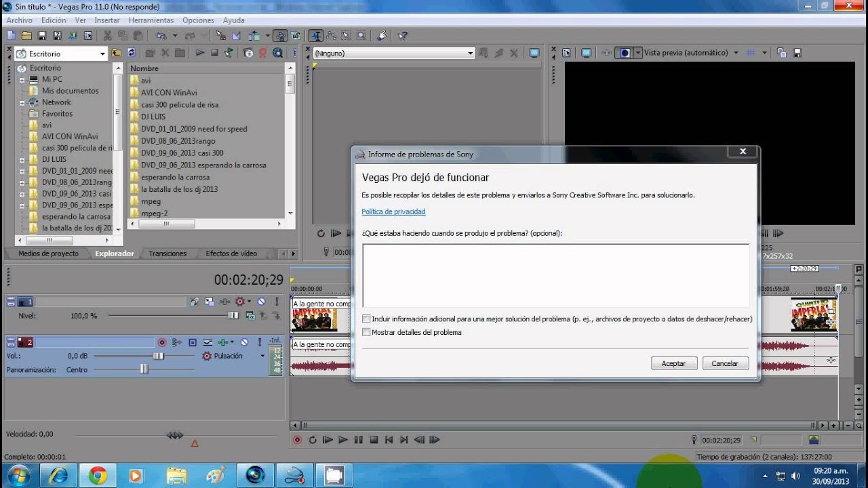
Task: Click track 2 Track FX icon
Action: tap(222, 342)
